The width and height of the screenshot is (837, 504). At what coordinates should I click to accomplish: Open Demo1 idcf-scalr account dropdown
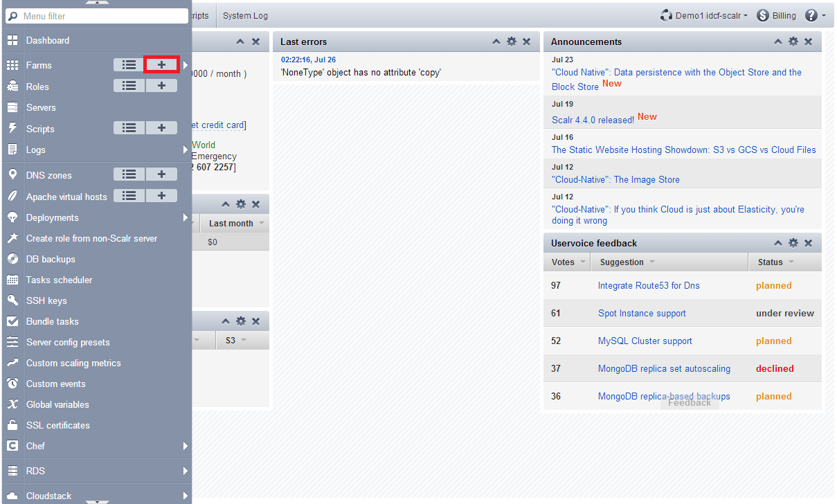coord(704,16)
